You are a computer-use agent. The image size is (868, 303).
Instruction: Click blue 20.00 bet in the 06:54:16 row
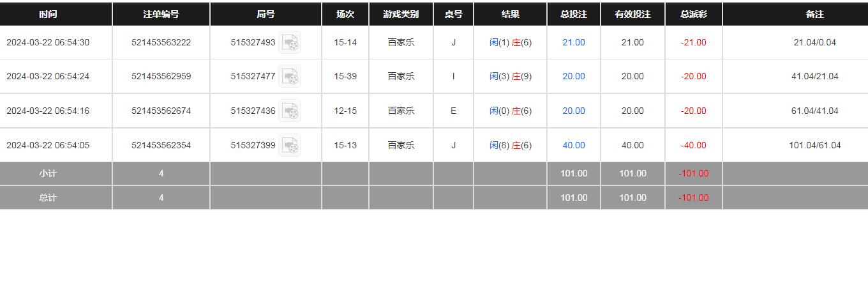[573, 111]
